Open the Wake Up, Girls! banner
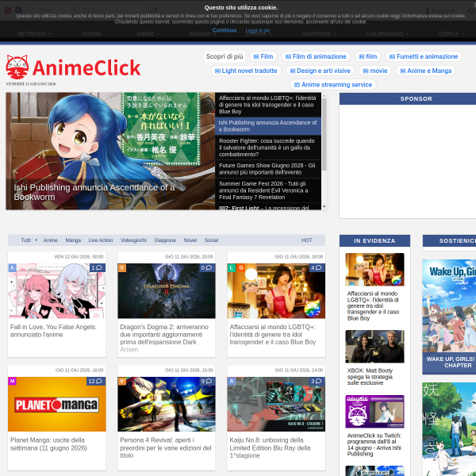 point(449,317)
